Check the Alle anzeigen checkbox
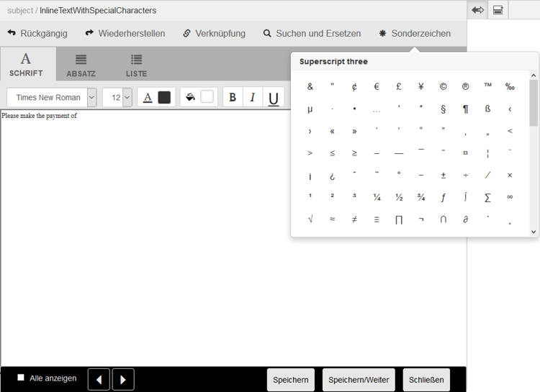Screen dimensions: 540x392 click(21, 378)
